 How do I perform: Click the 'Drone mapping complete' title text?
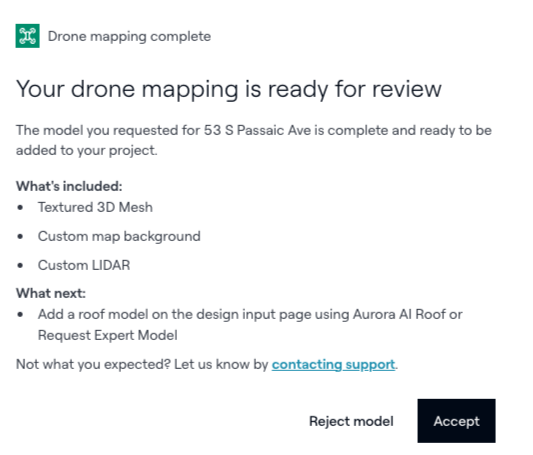tap(129, 36)
